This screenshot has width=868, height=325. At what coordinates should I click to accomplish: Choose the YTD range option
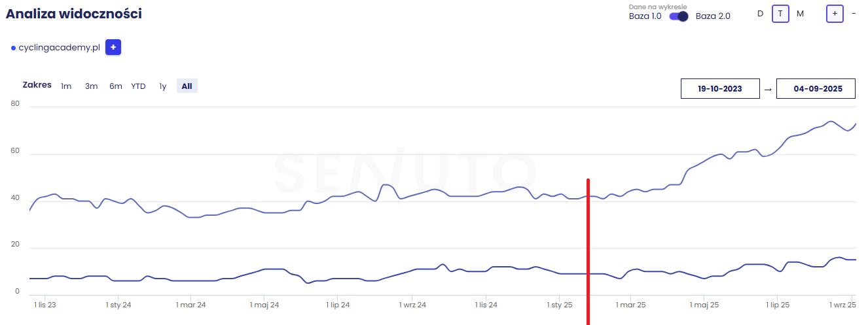(138, 86)
